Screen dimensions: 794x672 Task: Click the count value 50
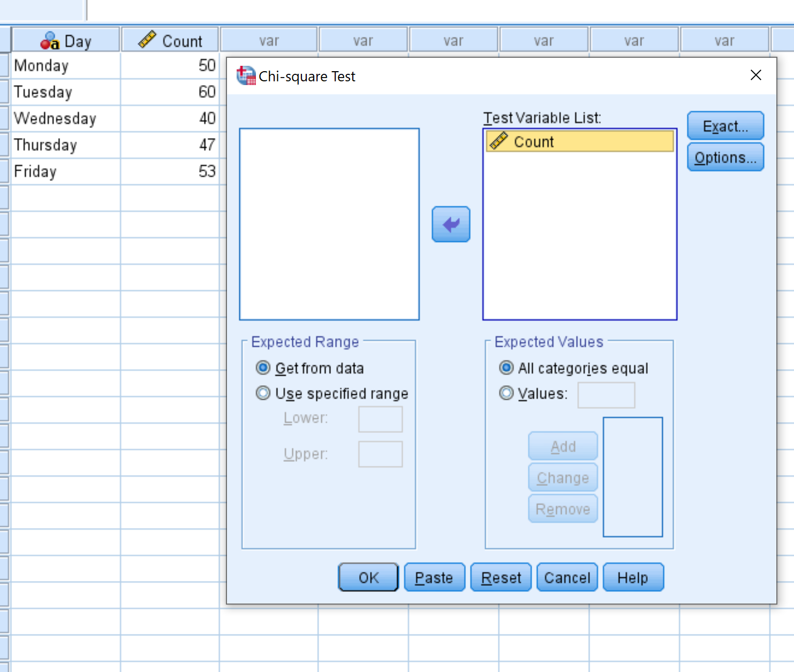point(170,66)
